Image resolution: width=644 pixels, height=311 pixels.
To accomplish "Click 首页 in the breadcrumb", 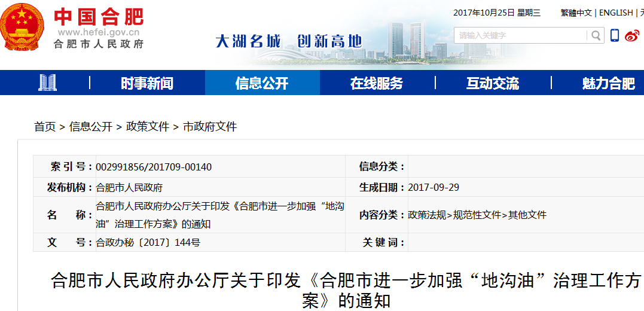I will (45, 127).
